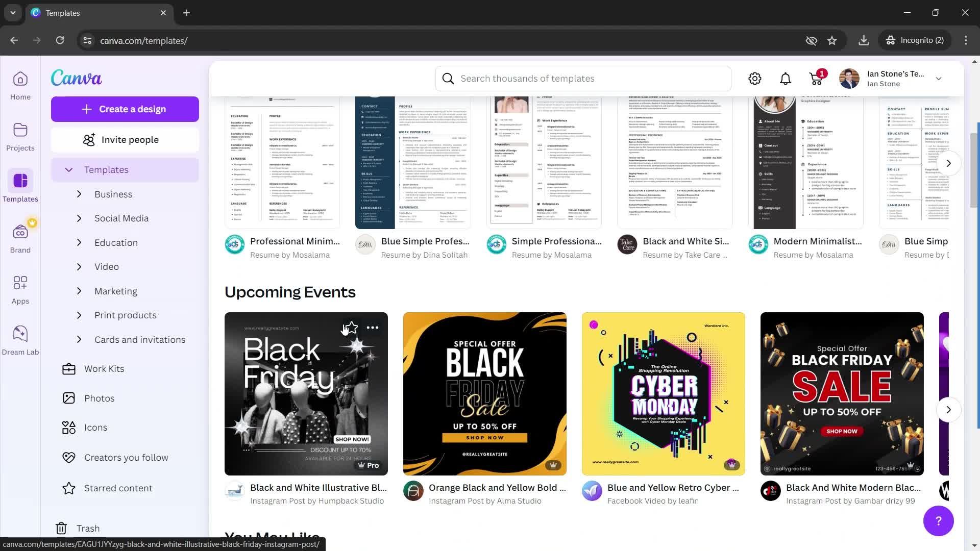Click Create a design button
The image size is (980, 551).
(x=125, y=109)
